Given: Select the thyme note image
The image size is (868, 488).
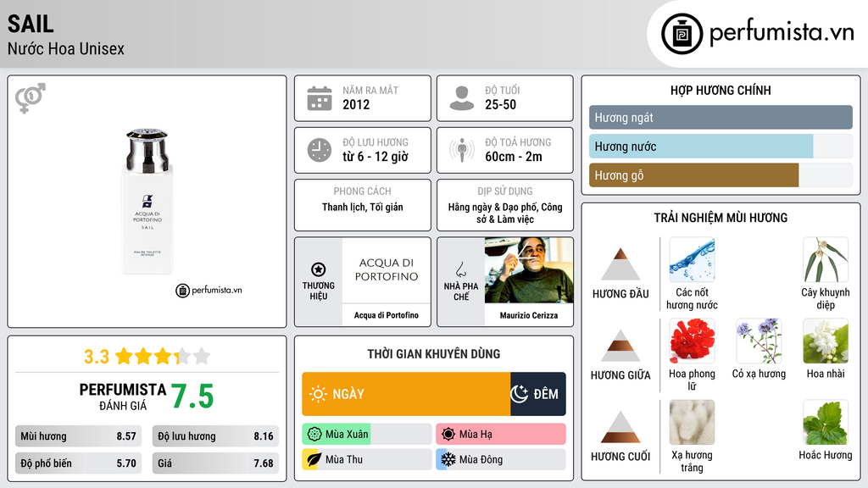Looking at the screenshot, I should click(x=759, y=341).
